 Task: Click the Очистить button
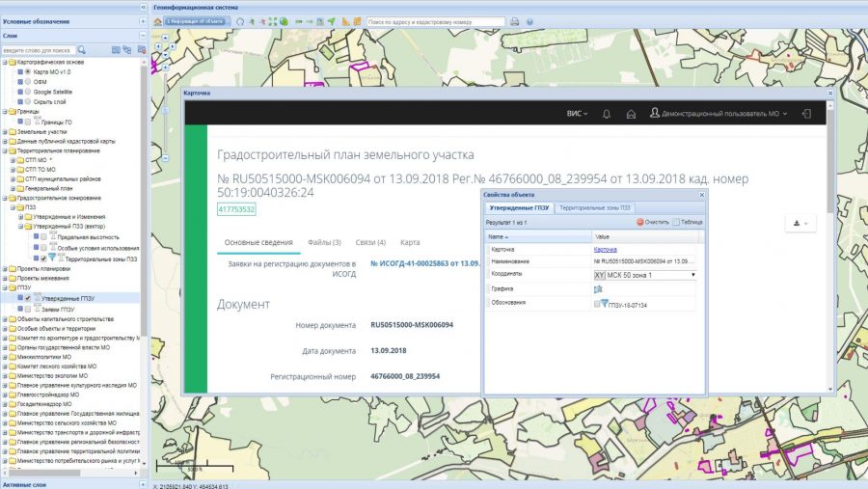click(x=653, y=222)
